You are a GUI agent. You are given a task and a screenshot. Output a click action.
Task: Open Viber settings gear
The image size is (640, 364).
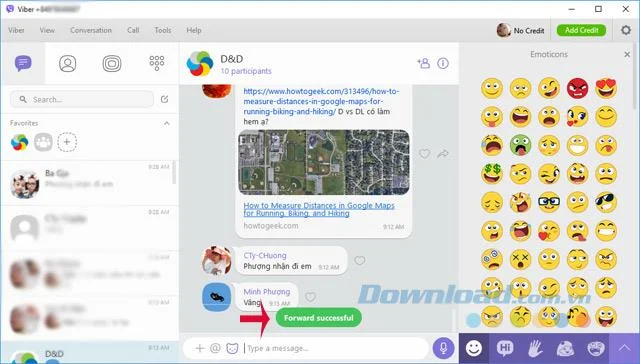[x=626, y=30]
